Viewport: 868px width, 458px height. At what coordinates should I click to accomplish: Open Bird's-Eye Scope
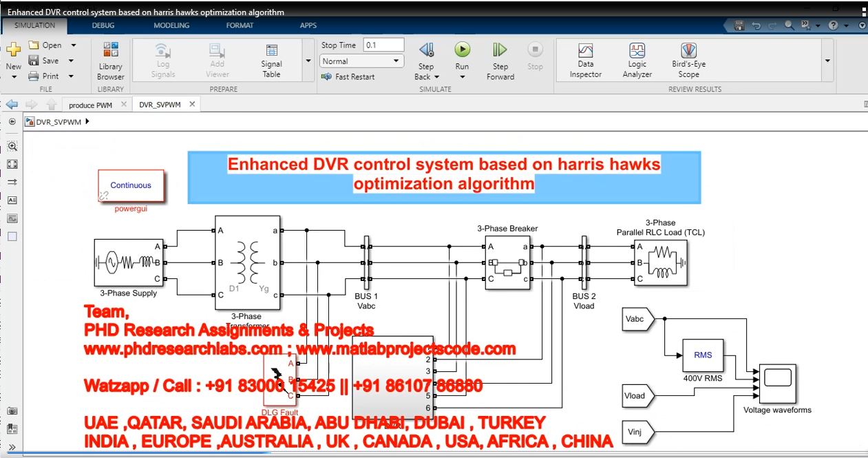point(688,61)
